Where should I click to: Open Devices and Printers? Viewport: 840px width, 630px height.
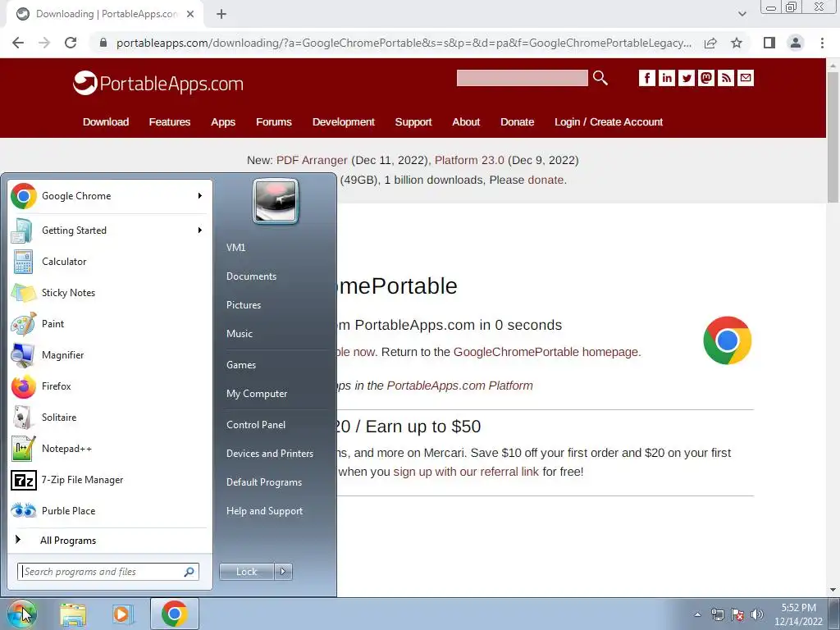[269, 453]
